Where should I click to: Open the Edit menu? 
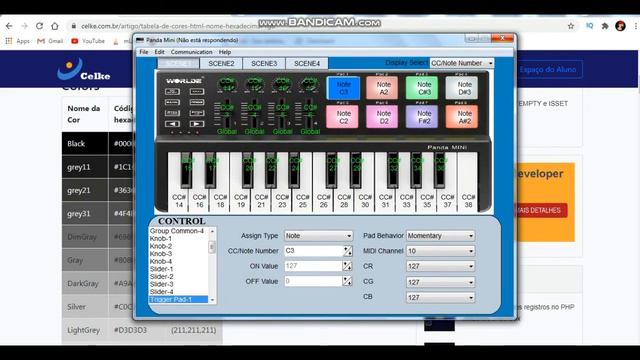tap(159, 52)
